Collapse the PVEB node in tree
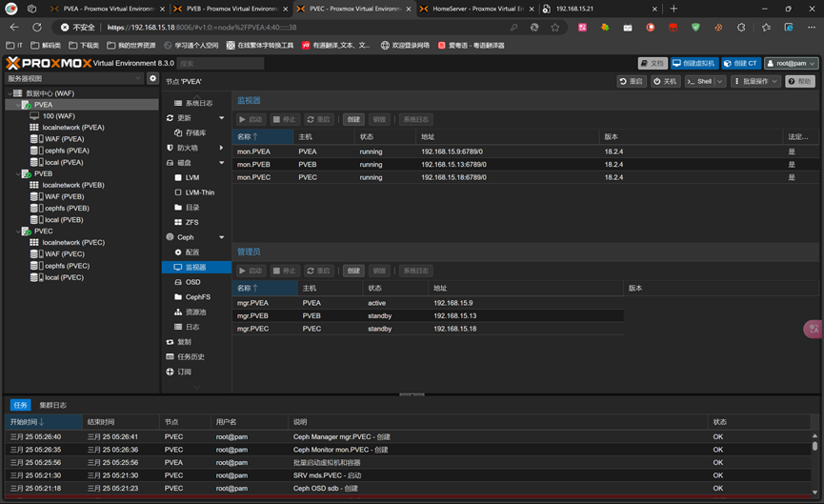Screen dimensions: 824x504 (18, 173)
